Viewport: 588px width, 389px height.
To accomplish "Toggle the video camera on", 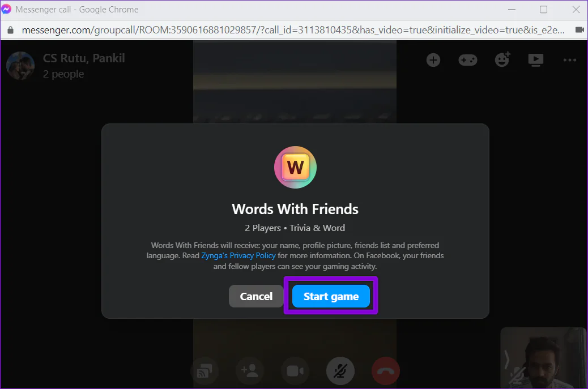I will click(295, 371).
